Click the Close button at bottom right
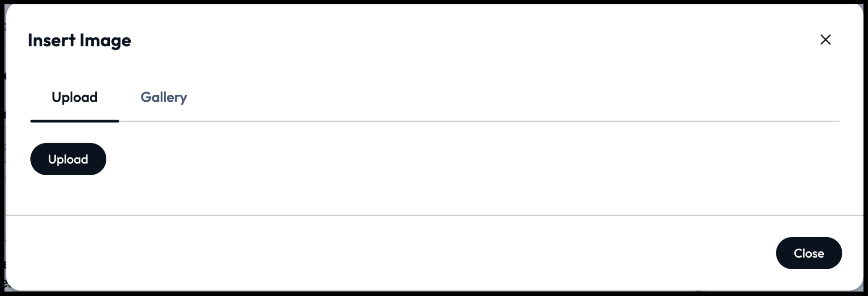 809,253
